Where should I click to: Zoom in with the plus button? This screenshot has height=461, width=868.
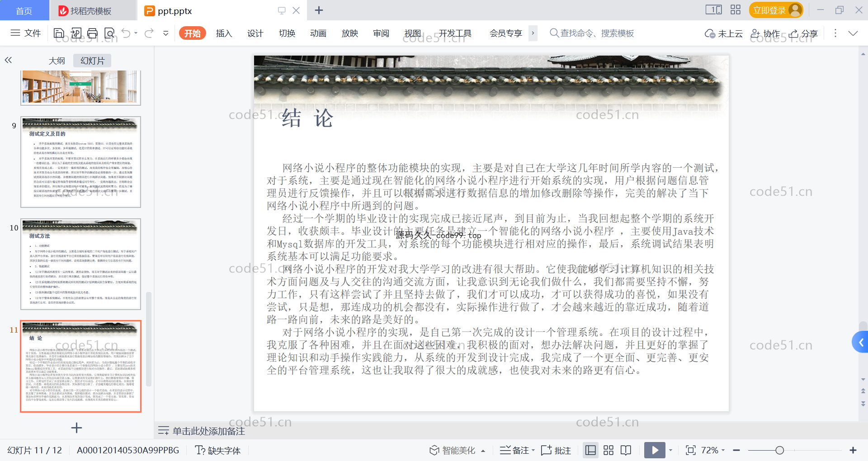[853, 450]
